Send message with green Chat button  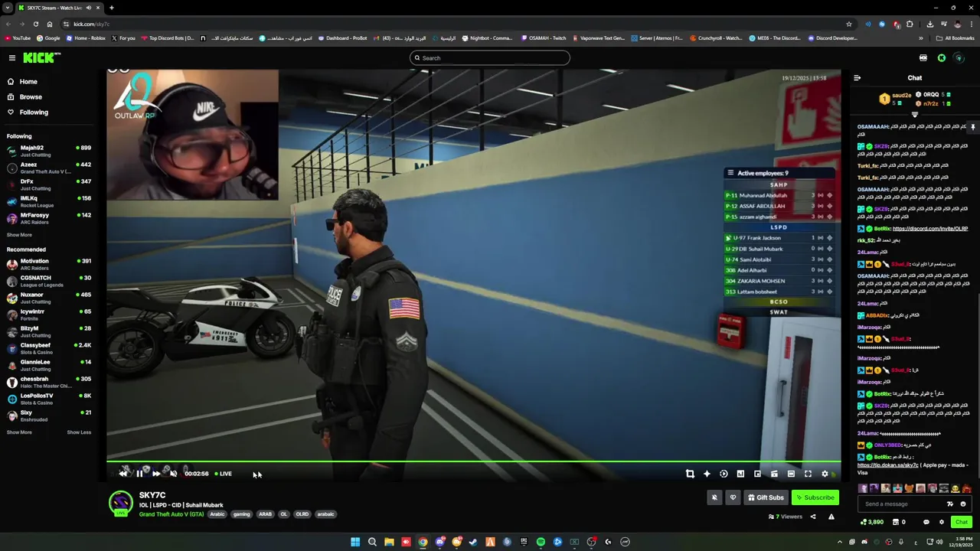pos(962,522)
